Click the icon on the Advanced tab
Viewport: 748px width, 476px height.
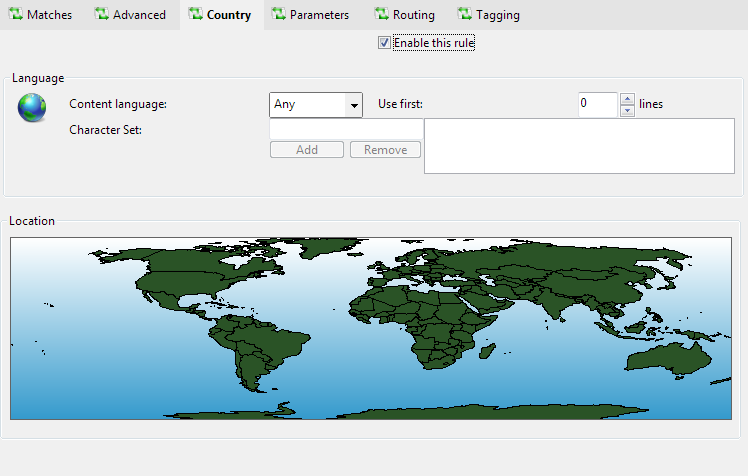[101, 15]
